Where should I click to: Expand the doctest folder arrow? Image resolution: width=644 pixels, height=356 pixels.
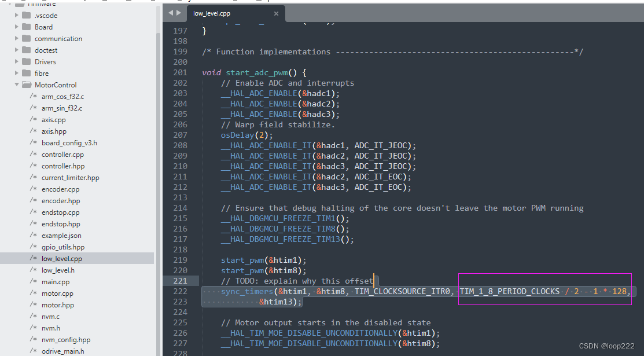[16, 50]
